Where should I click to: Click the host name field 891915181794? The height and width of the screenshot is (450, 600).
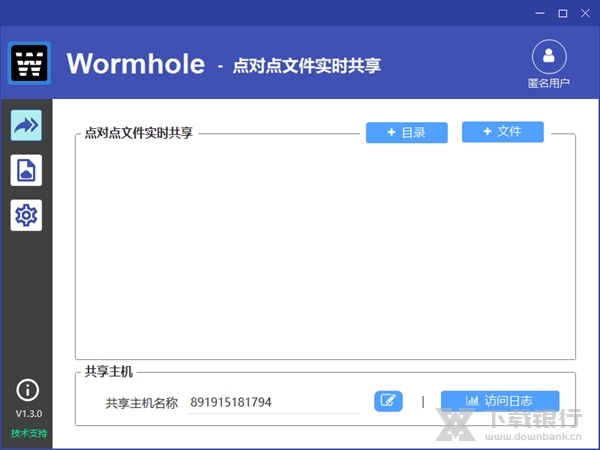(x=273, y=403)
